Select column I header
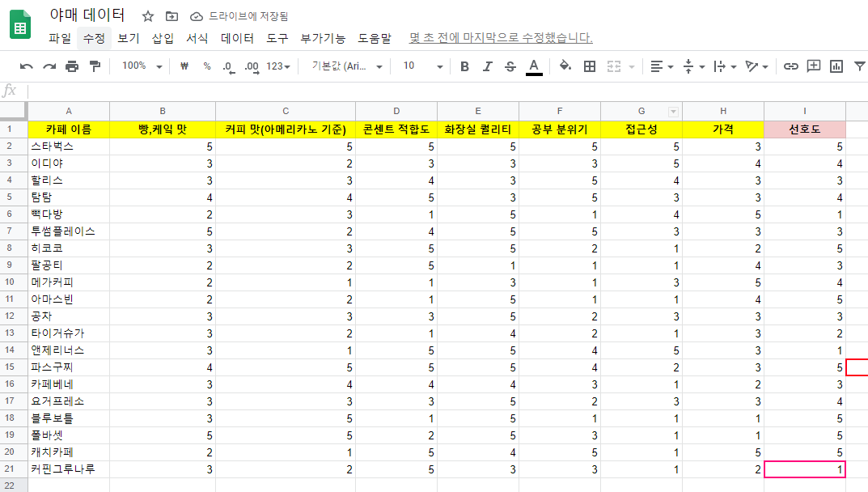868x492 pixels. [805, 111]
